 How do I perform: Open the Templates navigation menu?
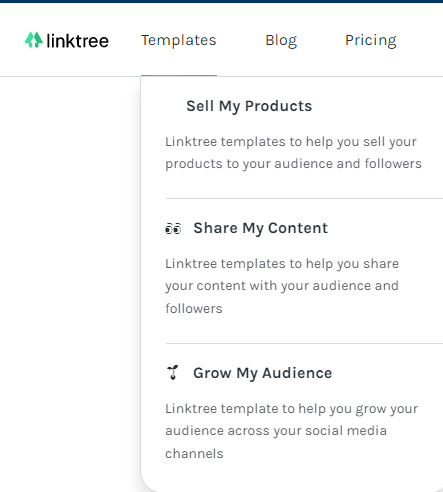tap(179, 40)
